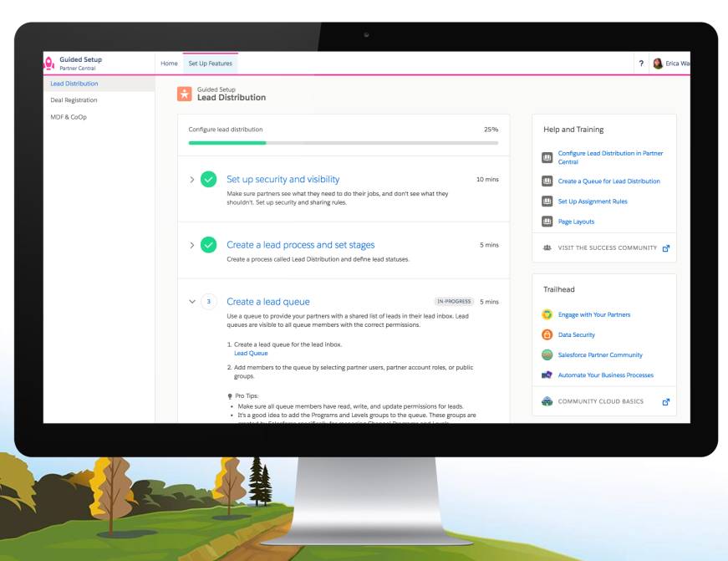Viewport: 728px width, 561px height.
Task: Click the lightbulb icon beside Pro Tips
Action: (x=229, y=396)
